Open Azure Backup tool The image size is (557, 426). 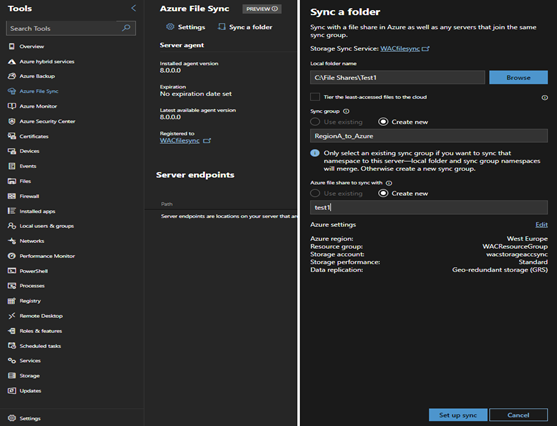[37, 76]
